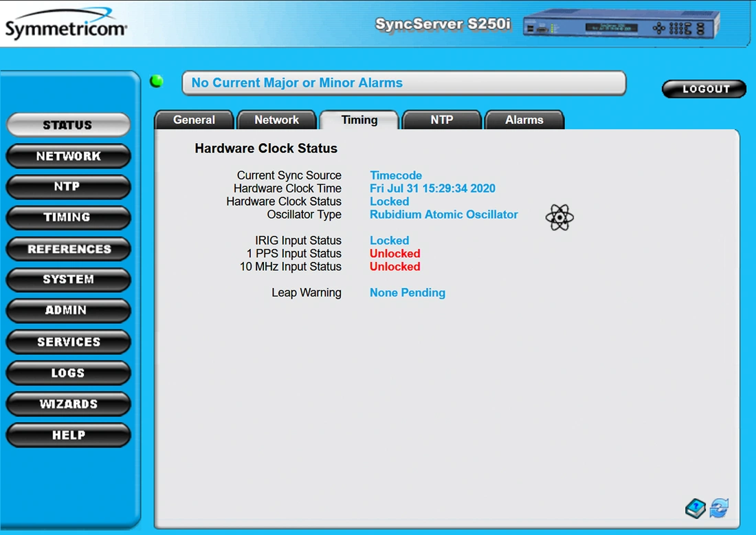Open the ADMIN sidebar section

(x=69, y=311)
